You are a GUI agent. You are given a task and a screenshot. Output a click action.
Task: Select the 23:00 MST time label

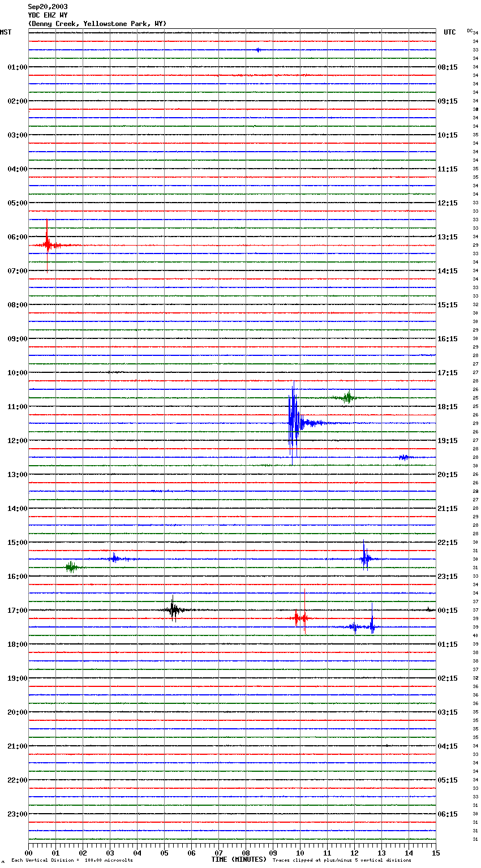18,814
